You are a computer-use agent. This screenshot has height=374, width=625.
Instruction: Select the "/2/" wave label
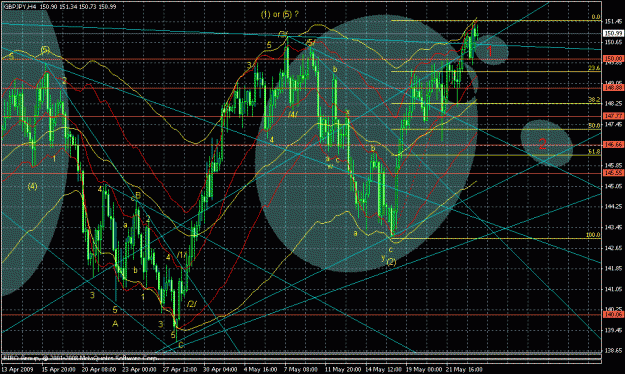(192, 304)
